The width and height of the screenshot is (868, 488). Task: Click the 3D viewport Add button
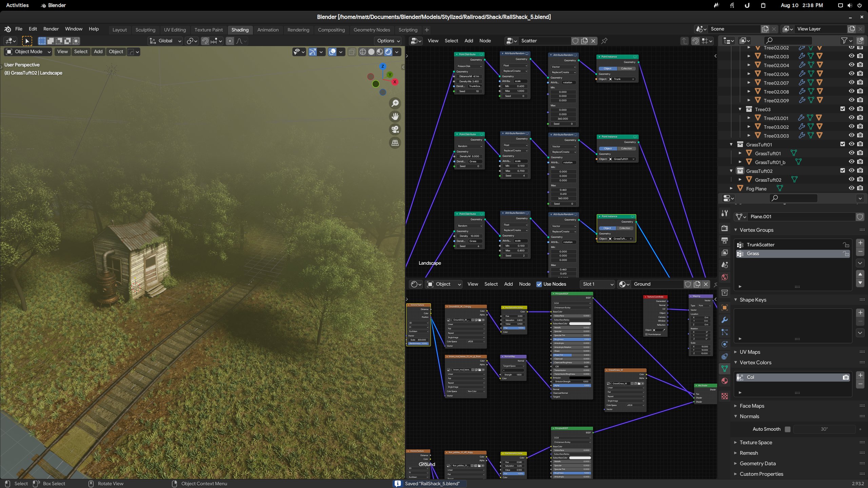point(98,52)
